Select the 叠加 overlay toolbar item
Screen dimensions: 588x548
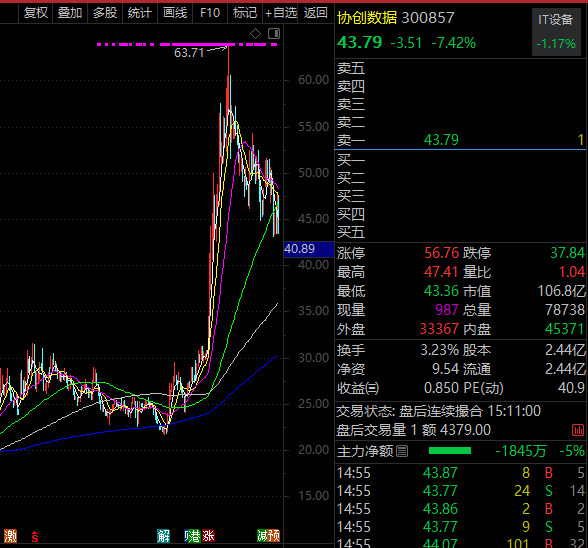(70, 13)
